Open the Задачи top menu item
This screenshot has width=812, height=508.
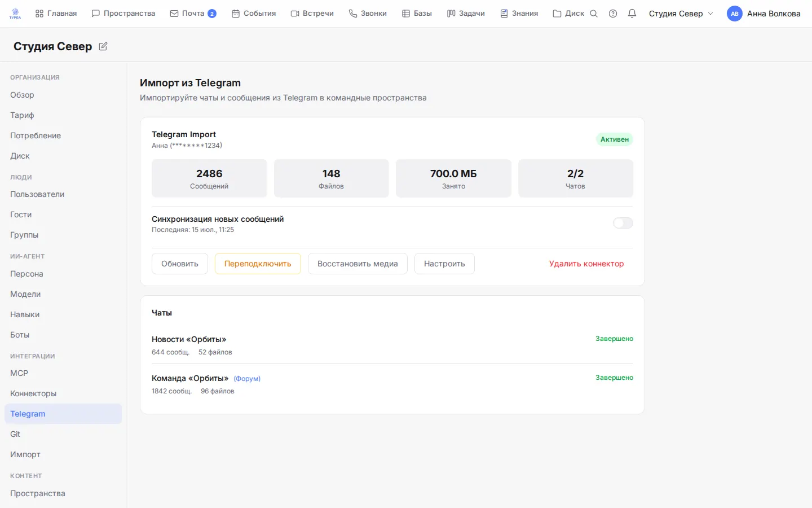(466, 14)
